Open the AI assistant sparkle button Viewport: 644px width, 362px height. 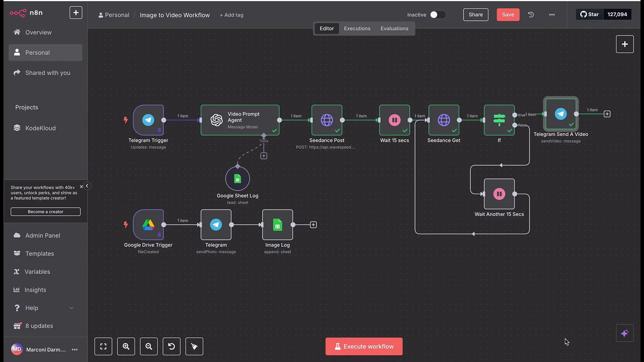click(x=625, y=333)
